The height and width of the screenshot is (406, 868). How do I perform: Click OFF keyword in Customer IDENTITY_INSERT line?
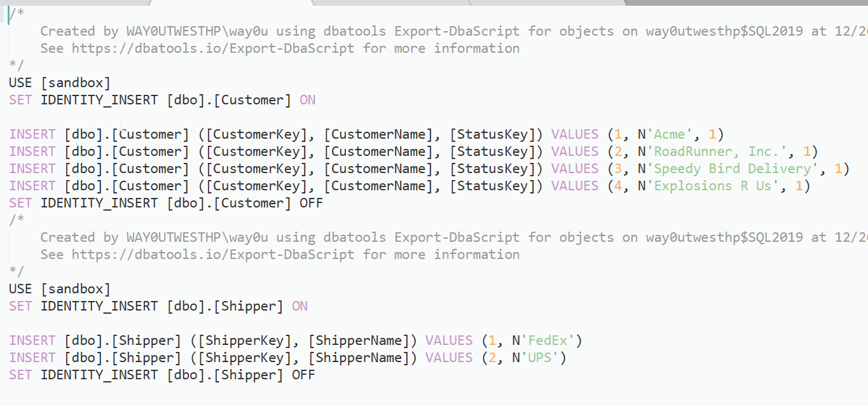click(311, 203)
